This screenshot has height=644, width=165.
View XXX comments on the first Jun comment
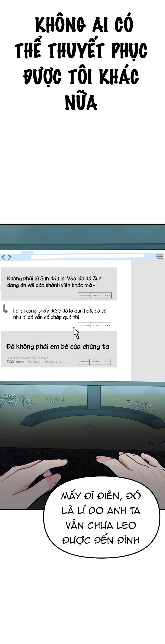click(84, 295)
